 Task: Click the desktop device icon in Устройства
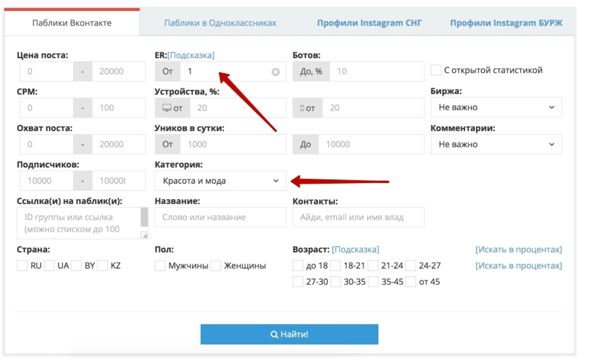(167, 108)
